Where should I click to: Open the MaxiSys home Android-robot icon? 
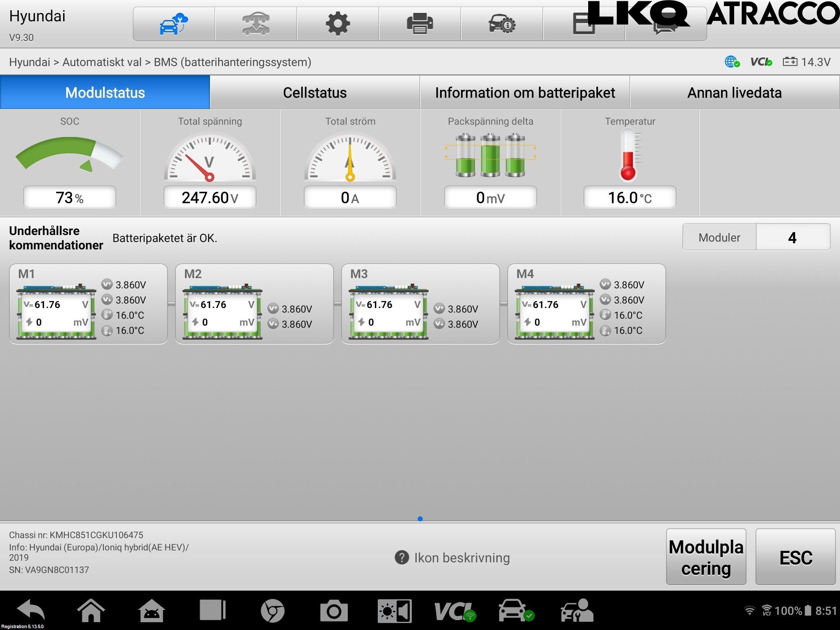(152, 610)
